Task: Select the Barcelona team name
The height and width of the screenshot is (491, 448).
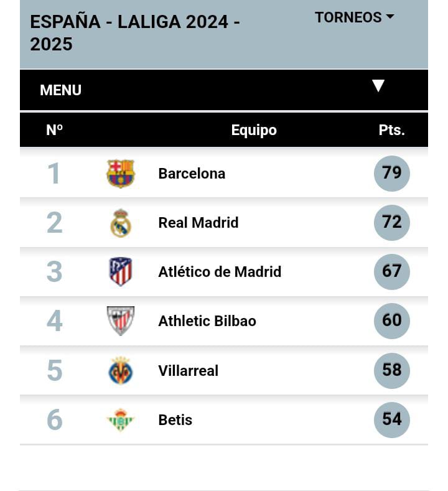Action: [192, 174]
